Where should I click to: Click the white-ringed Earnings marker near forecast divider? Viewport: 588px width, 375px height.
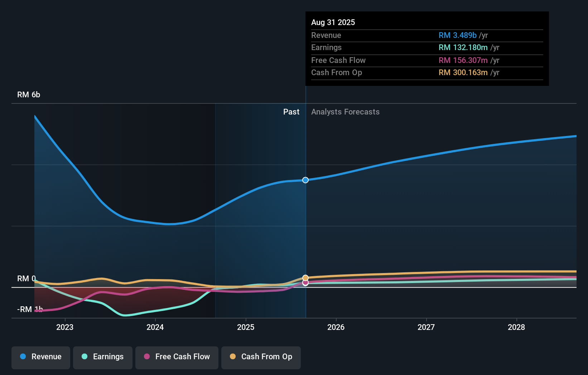[x=305, y=285]
